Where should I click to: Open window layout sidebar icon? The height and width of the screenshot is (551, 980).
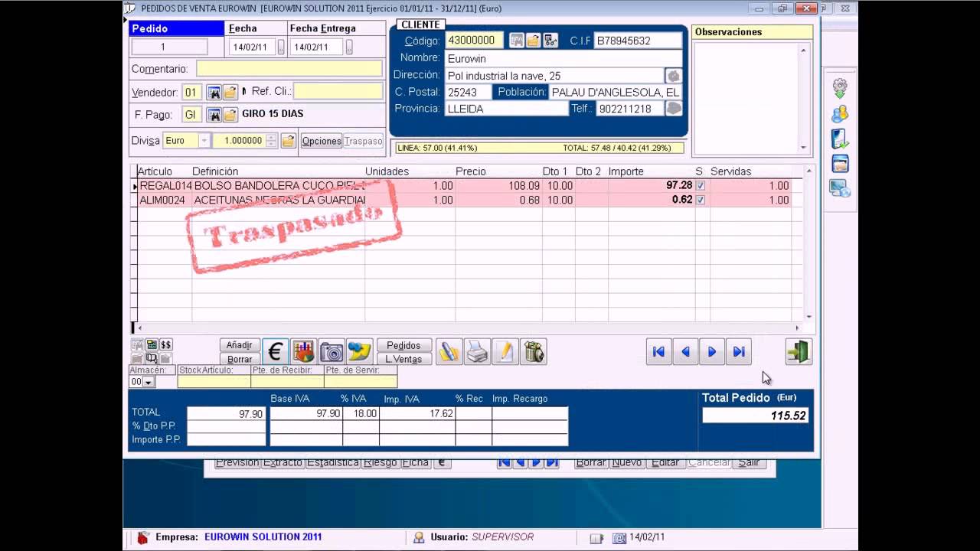click(x=840, y=163)
